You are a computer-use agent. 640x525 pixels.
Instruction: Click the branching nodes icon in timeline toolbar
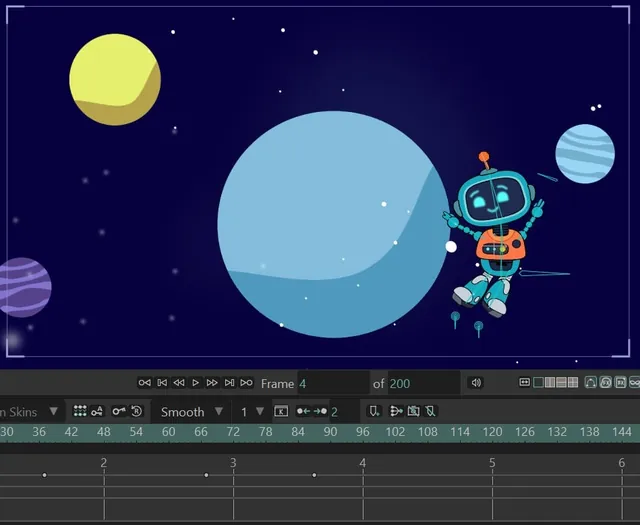tap(396, 411)
